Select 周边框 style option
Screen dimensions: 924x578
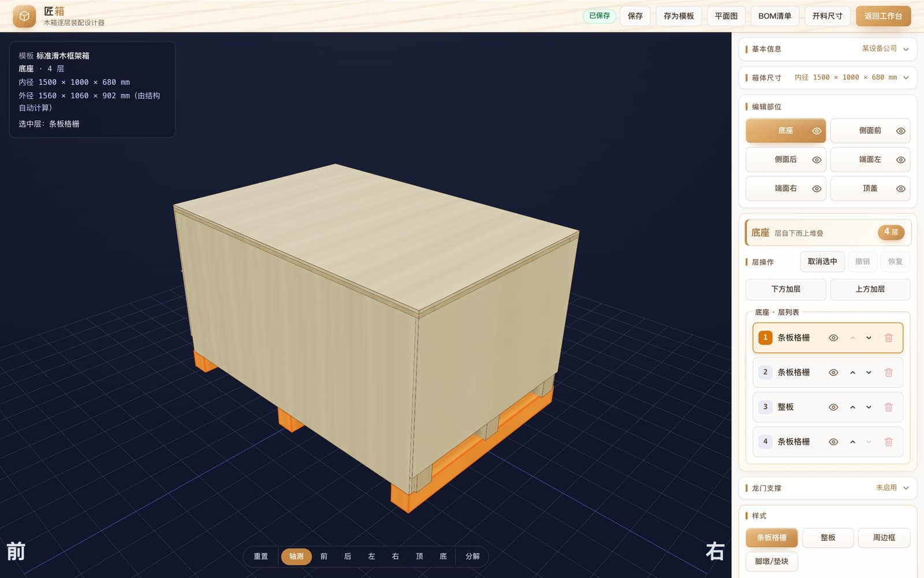click(884, 538)
